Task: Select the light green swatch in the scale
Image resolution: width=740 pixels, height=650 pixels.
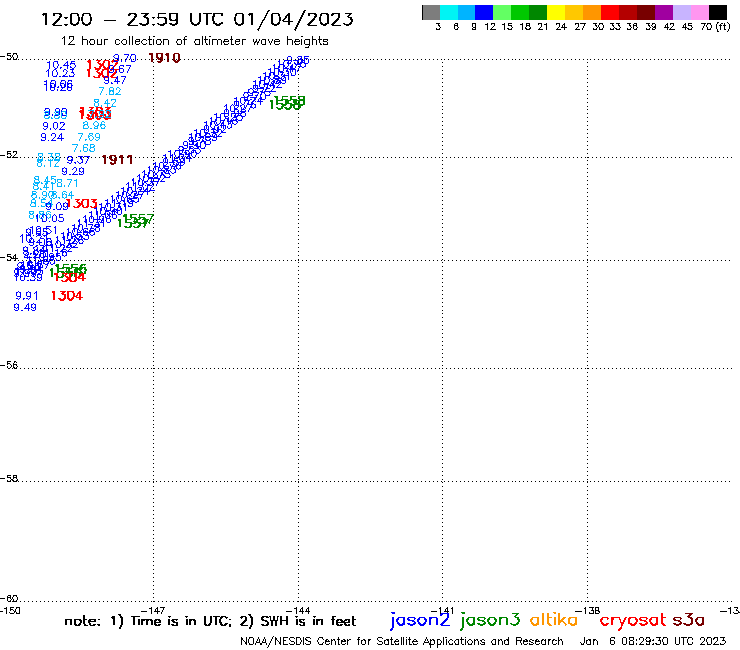Action: click(503, 12)
